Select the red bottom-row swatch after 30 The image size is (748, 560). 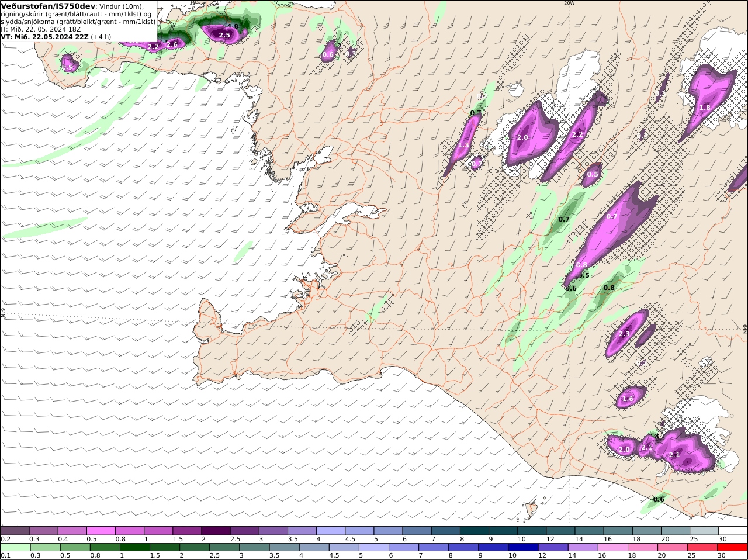(733, 547)
